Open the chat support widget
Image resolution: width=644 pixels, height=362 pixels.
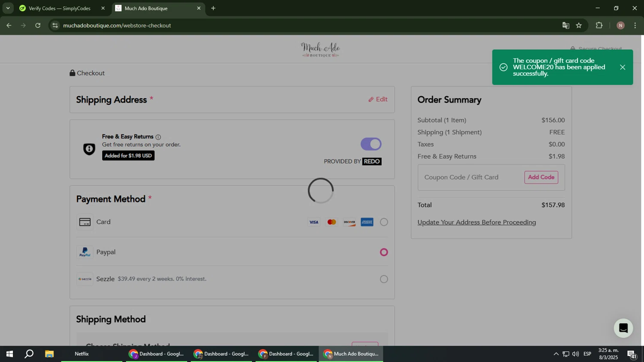tap(623, 328)
